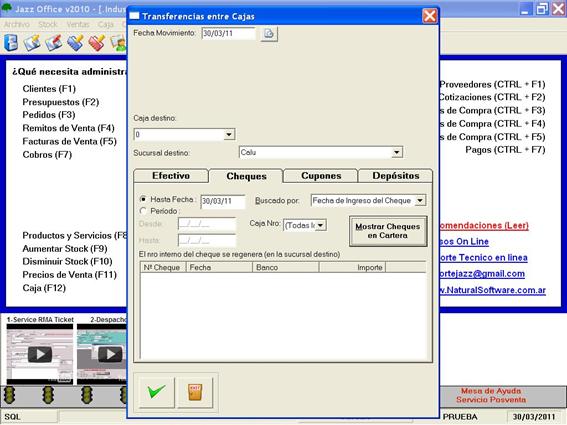This screenshot has width=567, height=425.
Task: Open the Cupones tab
Action: tap(321, 176)
